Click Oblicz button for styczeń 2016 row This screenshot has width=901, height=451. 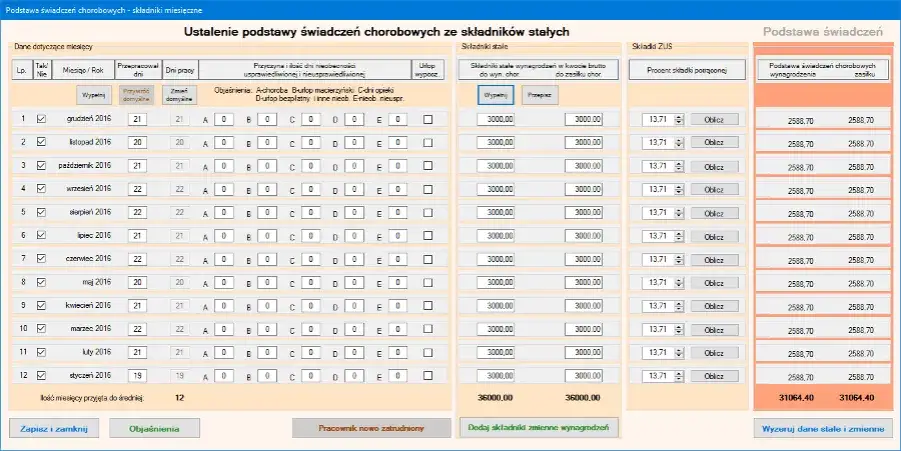(714, 375)
